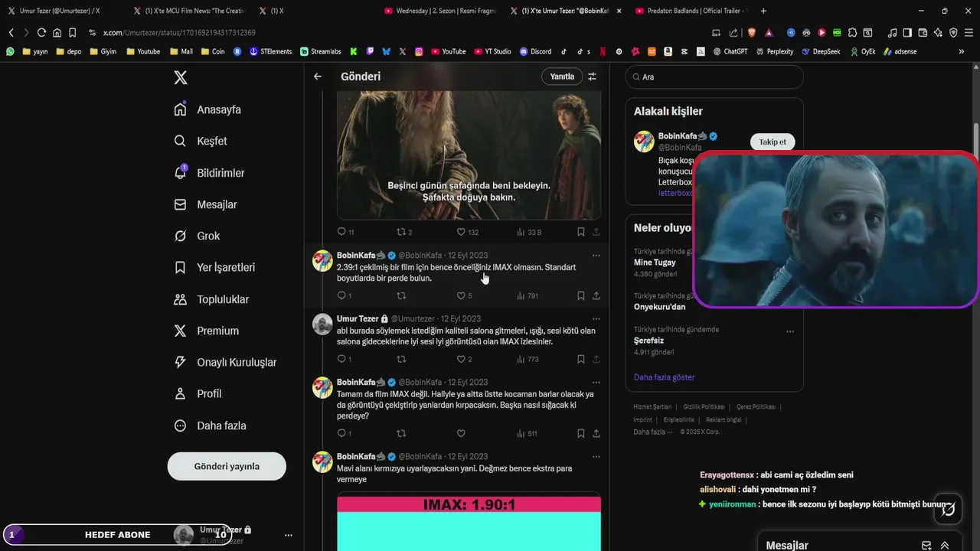Like the 'Tamam da film IMAX değil' tweet

pos(461,433)
